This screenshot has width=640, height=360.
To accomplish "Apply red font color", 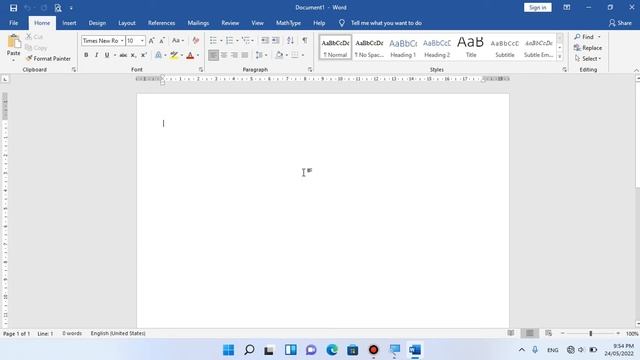I will click(190, 55).
